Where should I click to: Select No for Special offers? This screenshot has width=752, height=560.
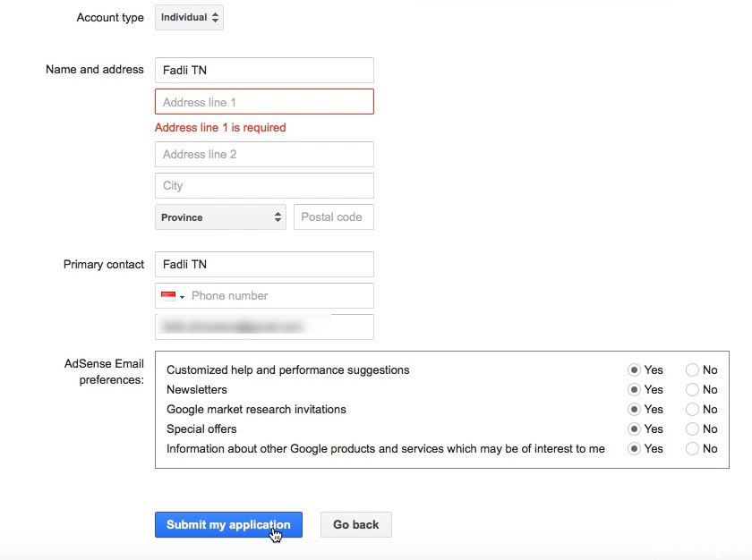click(x=692, y=428)
